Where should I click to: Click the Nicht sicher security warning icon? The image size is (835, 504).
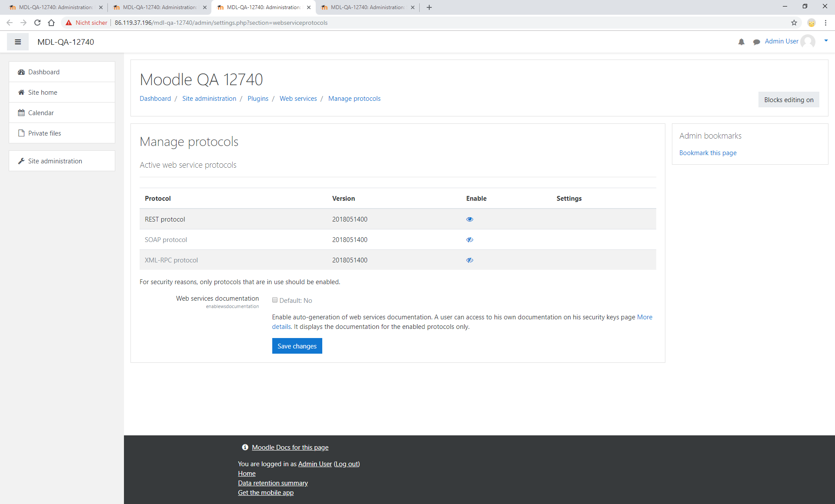click(69, 23)
